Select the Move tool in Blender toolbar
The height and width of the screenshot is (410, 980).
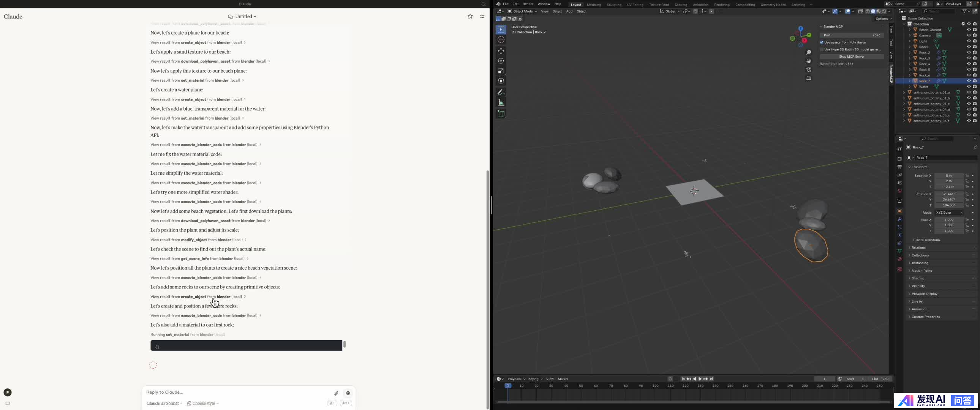(x=501, y=51)
